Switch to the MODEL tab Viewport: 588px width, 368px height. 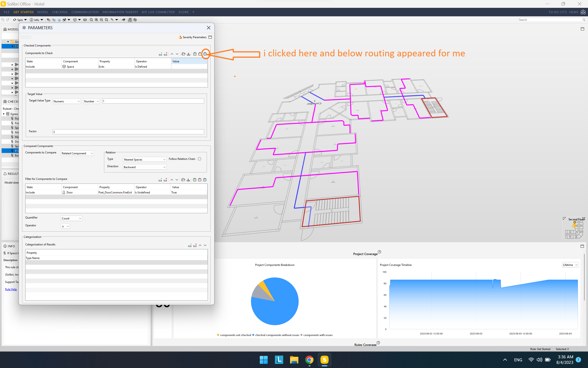tap(43, 12)
